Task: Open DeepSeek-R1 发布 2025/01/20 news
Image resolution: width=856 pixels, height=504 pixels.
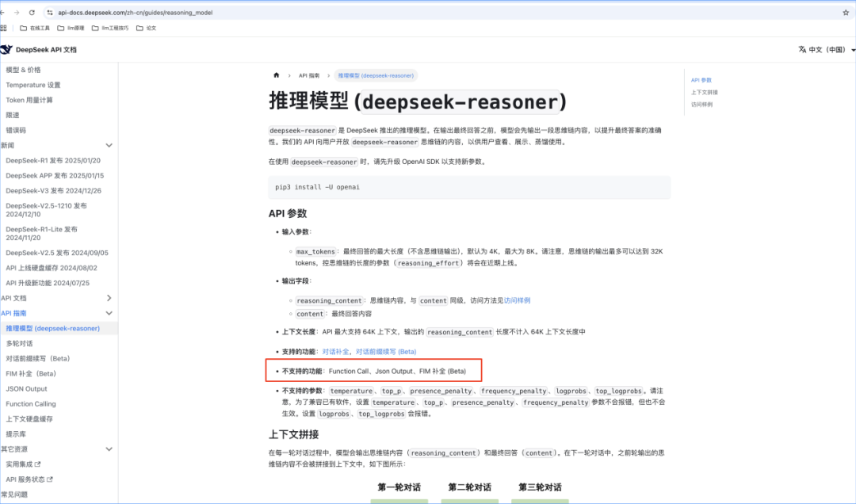Action: tap(54, 161)
